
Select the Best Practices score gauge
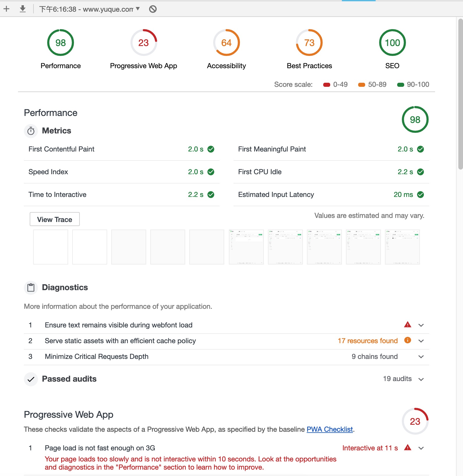click(309, 43)
